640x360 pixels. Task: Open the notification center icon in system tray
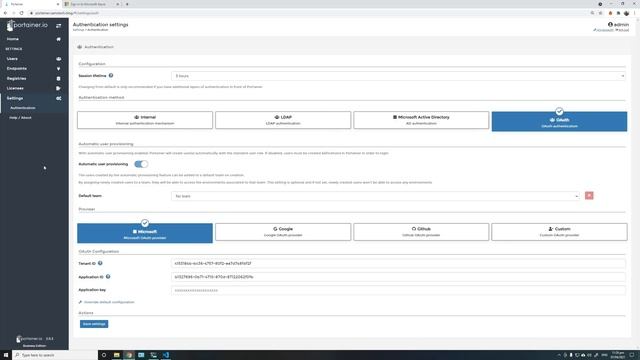[x=632, y=355]
